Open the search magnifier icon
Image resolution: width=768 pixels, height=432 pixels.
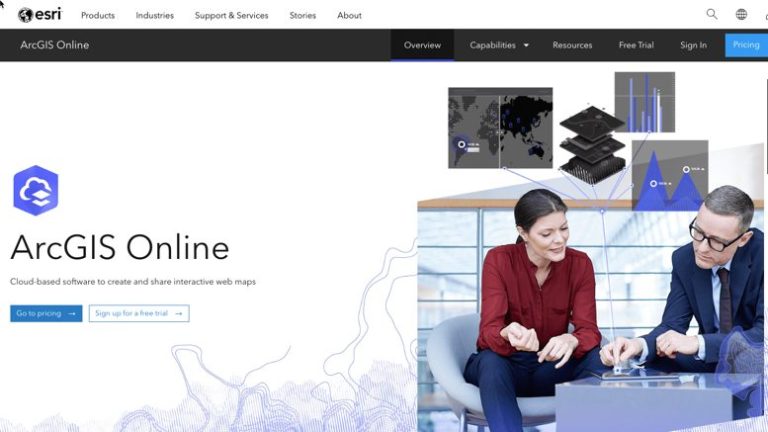coord(712,14)
